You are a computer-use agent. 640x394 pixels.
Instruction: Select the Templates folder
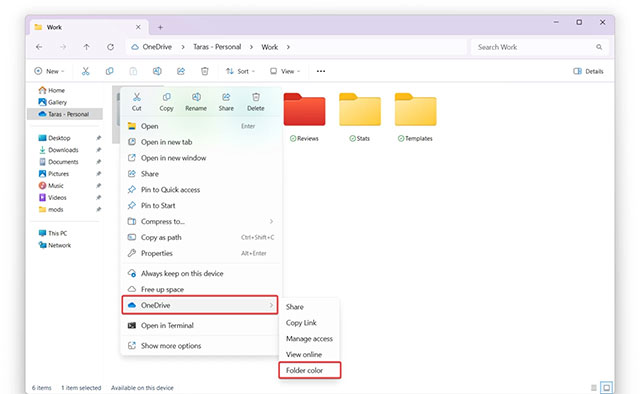[x=416, y=109]
